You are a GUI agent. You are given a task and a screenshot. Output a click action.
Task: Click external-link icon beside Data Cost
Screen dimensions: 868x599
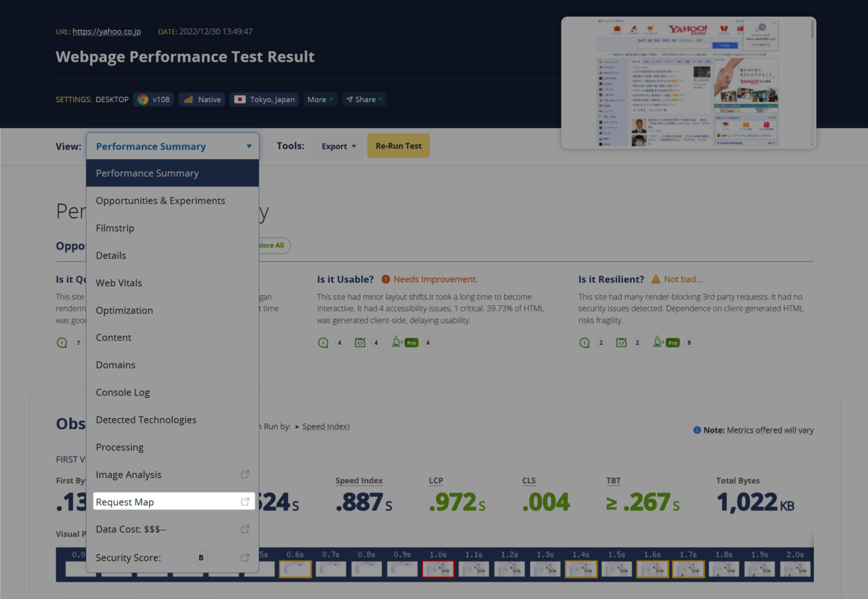(x=245, y=530)
